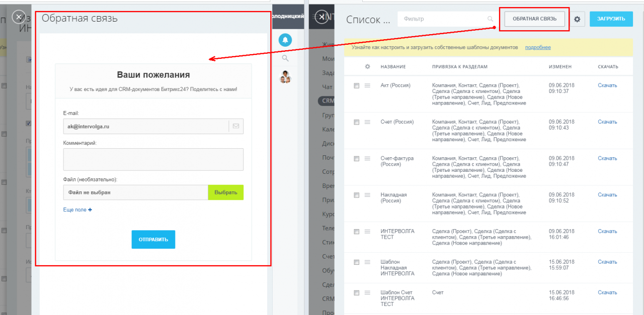
Task: Download the Акт (Россия) template via Скачать
Action: pos(607,85)
